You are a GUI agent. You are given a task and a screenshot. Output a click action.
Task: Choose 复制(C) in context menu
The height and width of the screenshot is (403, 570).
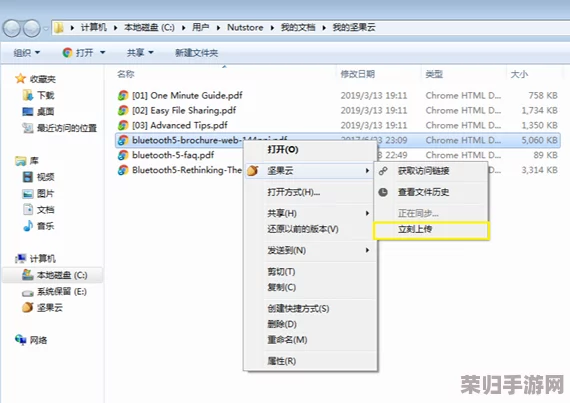[310, 287]
